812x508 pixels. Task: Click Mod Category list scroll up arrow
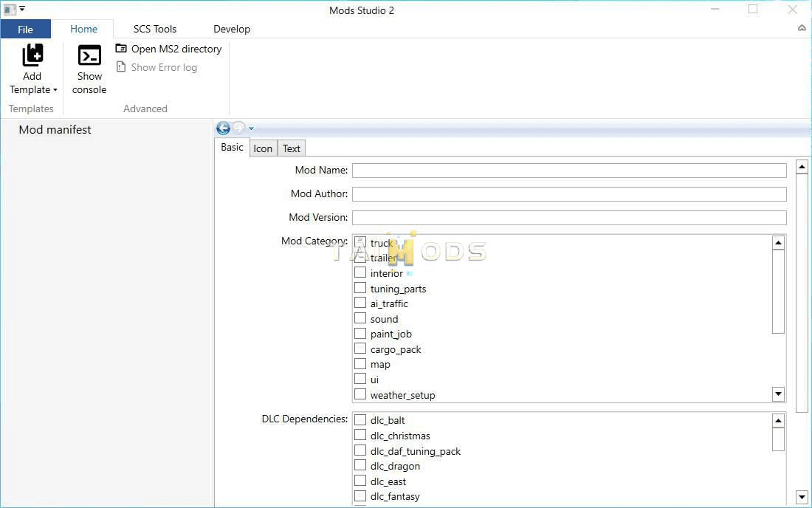tap(778, 242)
